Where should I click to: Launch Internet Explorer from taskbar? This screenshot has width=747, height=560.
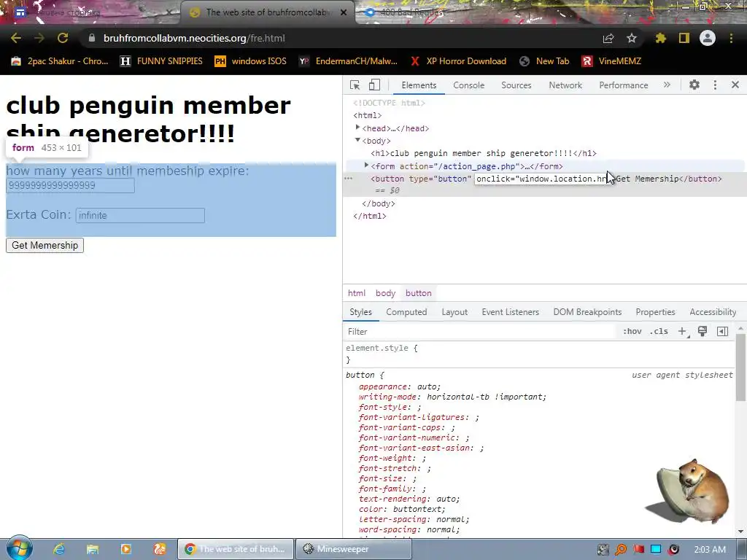click(x=59, y=549)
